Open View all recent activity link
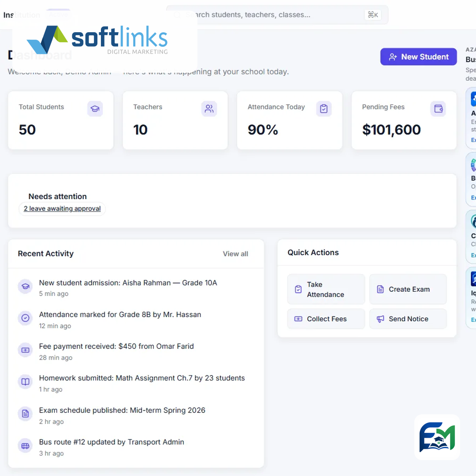The width and height of the screenshot is (476, 476). point(235,254)
